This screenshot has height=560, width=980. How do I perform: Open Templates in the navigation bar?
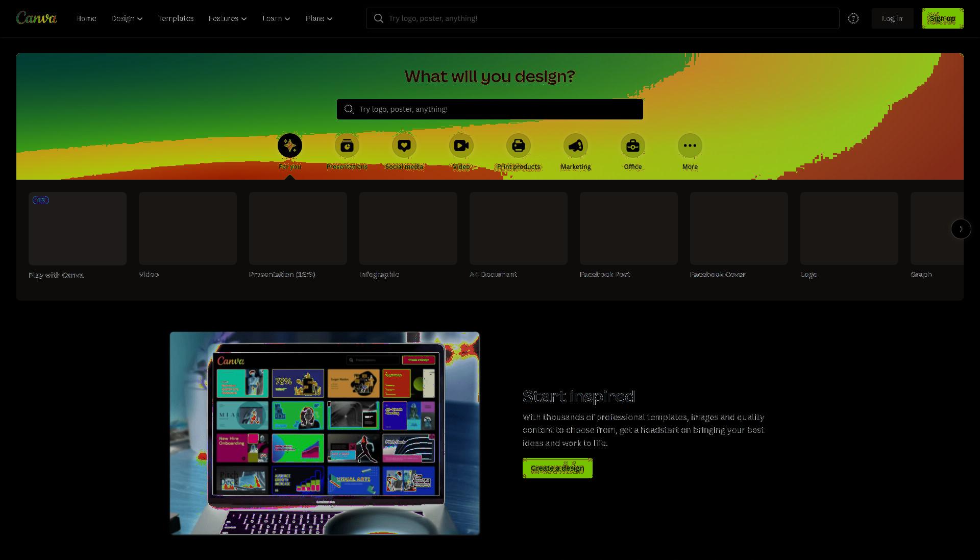click(x=176, y=18)
